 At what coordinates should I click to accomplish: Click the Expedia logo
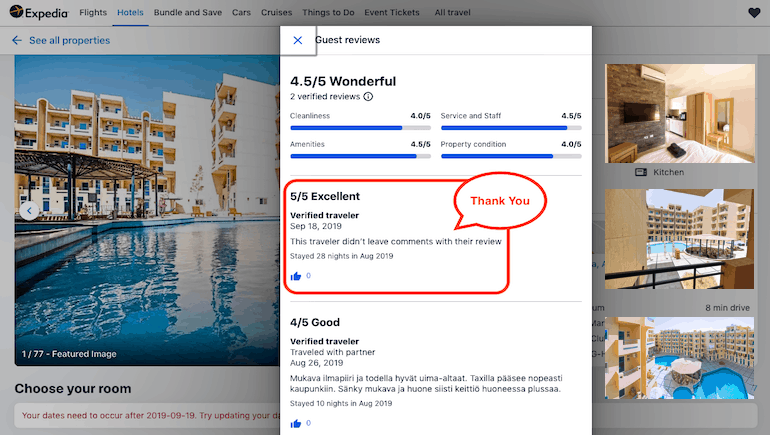click(x=39, y=12)
